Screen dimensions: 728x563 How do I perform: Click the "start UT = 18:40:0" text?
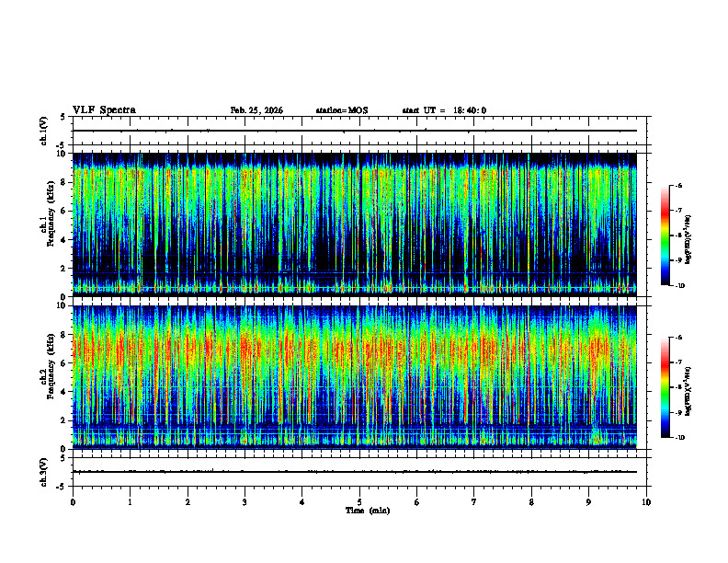point(444,110)
